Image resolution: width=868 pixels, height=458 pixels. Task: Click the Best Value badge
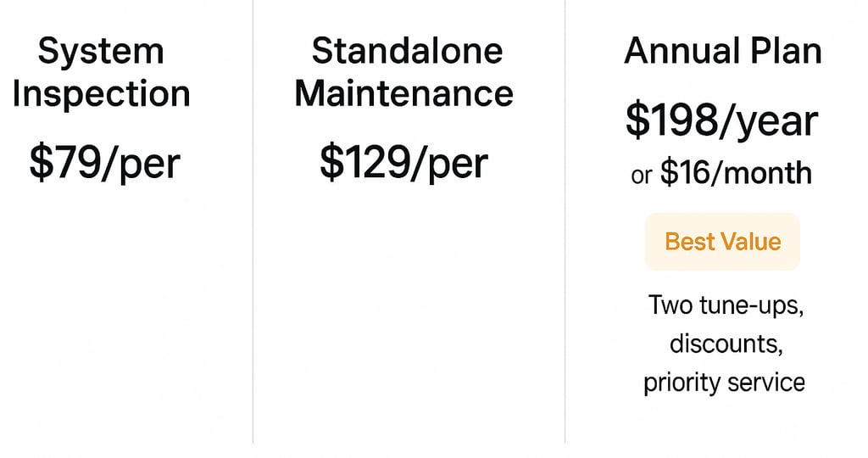click(x=722, y=242)
